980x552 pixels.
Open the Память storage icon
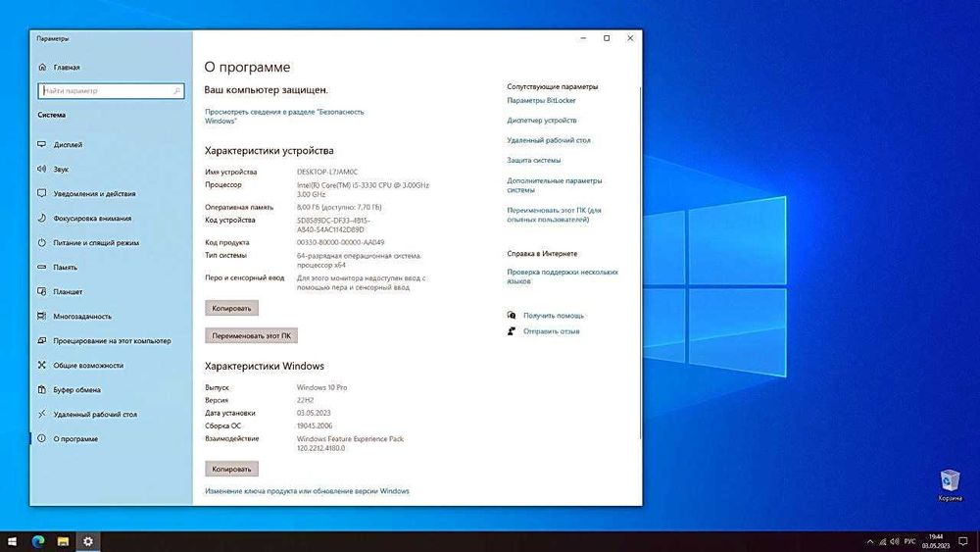click(42, 267)
